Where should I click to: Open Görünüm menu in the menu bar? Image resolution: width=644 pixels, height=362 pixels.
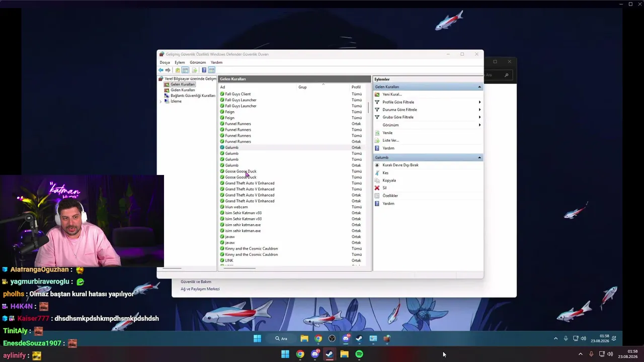[198, 62]
